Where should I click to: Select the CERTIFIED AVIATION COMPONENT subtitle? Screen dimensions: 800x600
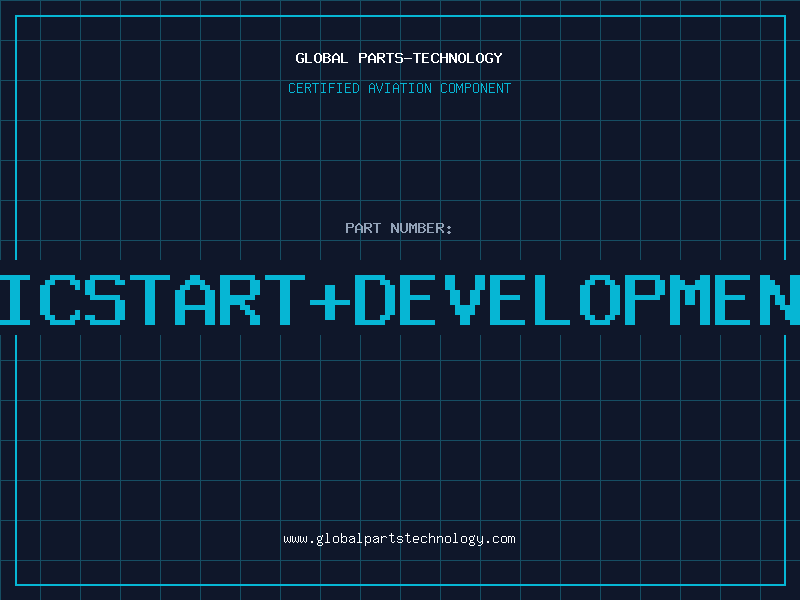[399, 88]
